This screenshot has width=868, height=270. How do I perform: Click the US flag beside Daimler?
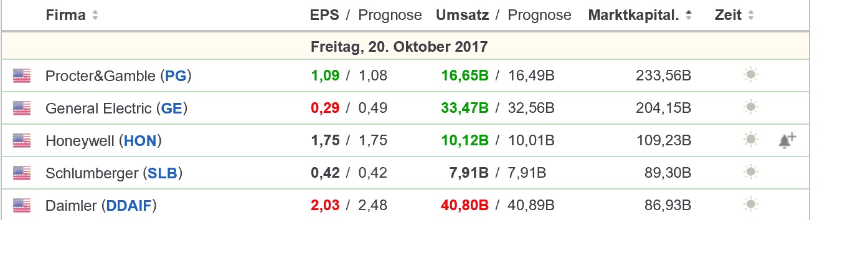click(22, 205)
